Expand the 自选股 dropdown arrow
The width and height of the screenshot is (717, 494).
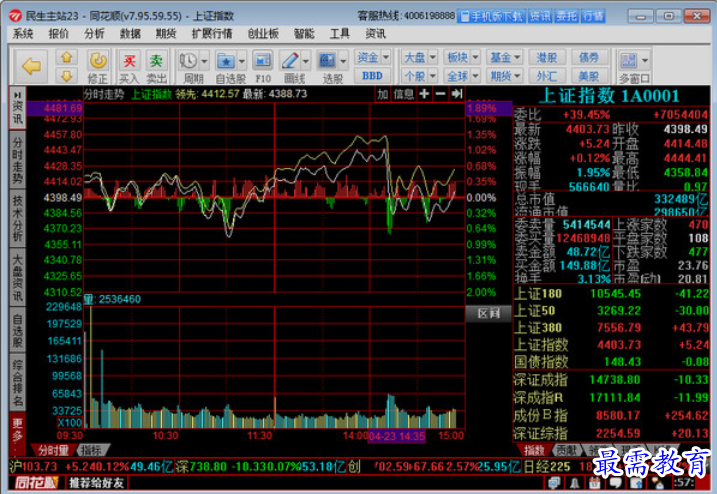[x=242, y=61]
